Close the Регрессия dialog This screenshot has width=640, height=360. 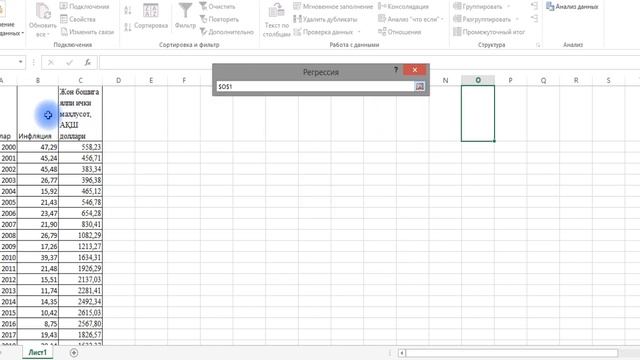coord(415,70)
